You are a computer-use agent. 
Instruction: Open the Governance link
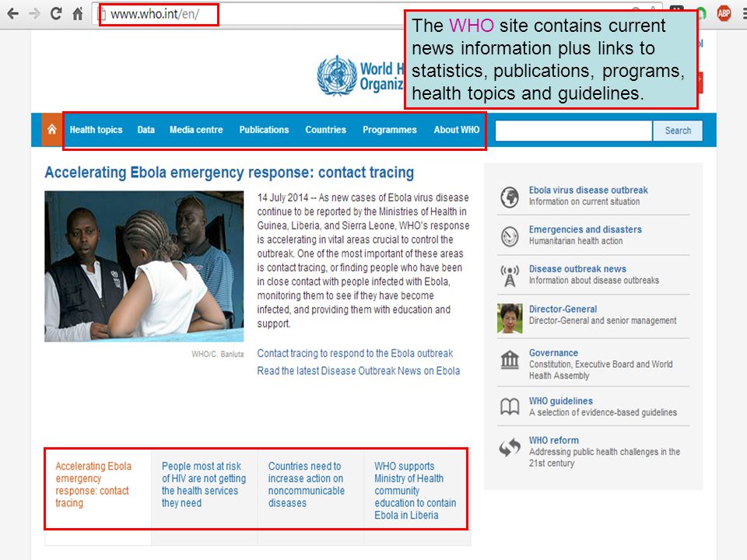point(553,353)
